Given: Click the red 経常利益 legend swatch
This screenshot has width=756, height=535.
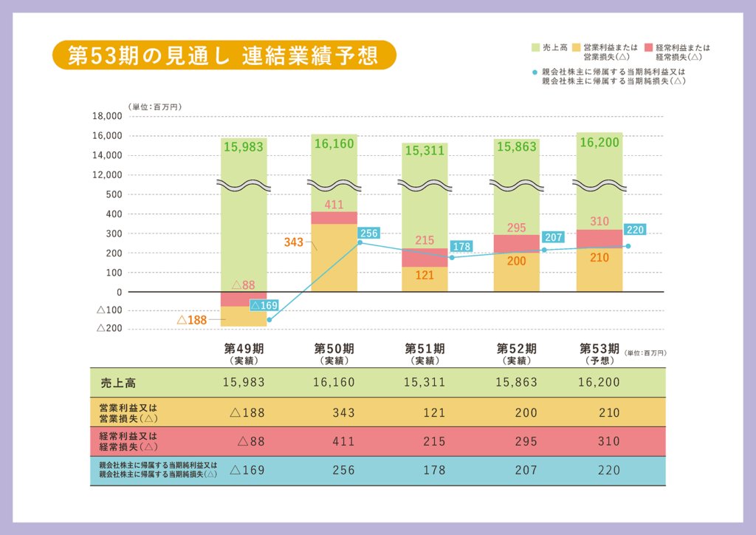Looking at the screenshot, I should [649, 47].
